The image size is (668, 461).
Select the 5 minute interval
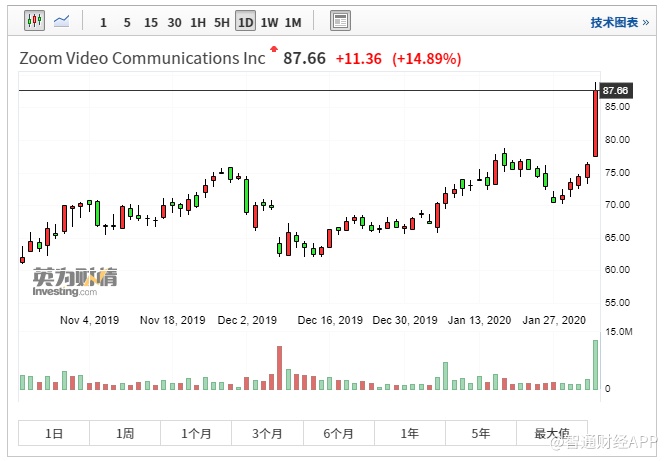coord(126,22)
